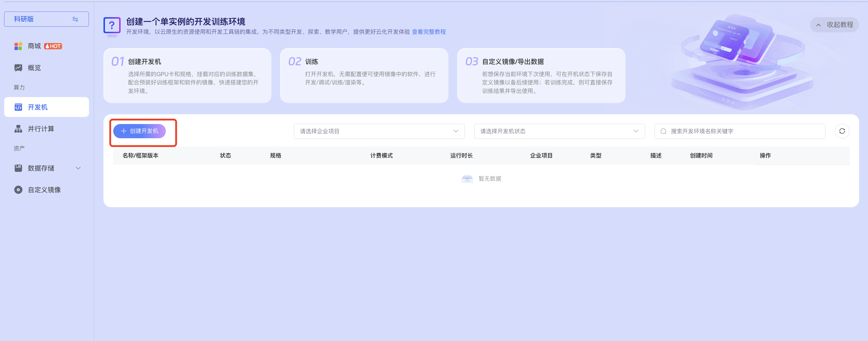Click the question mark help icon
Viewport: 868px width, 341px height.
click(112, 25)
